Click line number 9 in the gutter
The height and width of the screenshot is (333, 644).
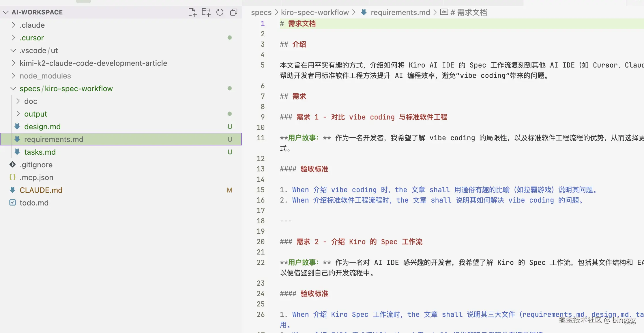(x=263, y=117)
